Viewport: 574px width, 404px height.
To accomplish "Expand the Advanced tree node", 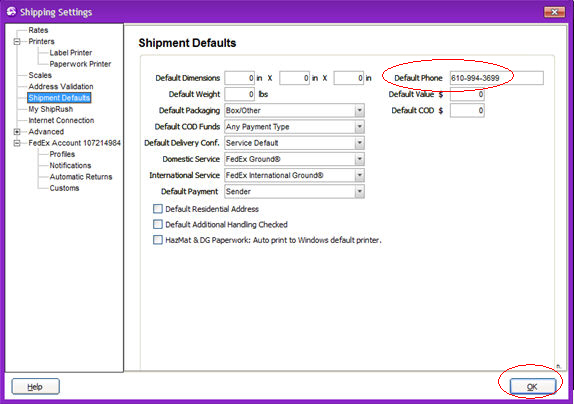I will (17, 132).
